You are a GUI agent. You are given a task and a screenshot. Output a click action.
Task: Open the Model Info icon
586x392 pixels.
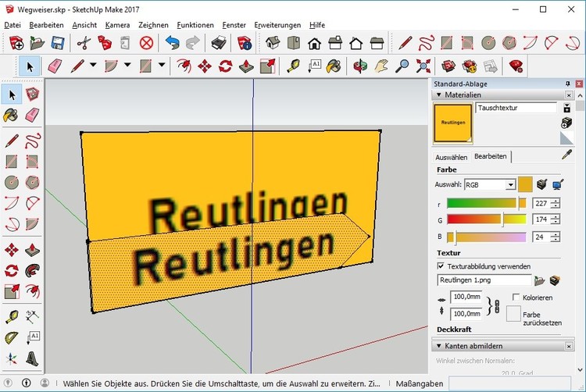[245, 43]
